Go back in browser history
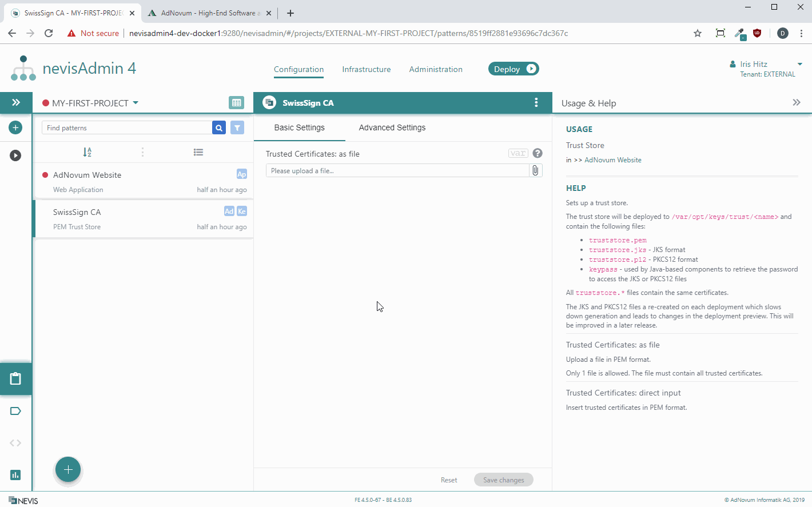Image resolution: width=812 pixels, height=507 pixels. coord(12,33)
